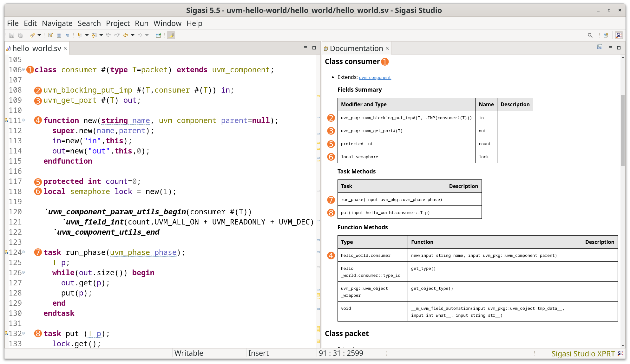The height and width of the screenshot is (364, 630).
Task: Click Save icon in Documentation view
Action: (x=600, y=47)
